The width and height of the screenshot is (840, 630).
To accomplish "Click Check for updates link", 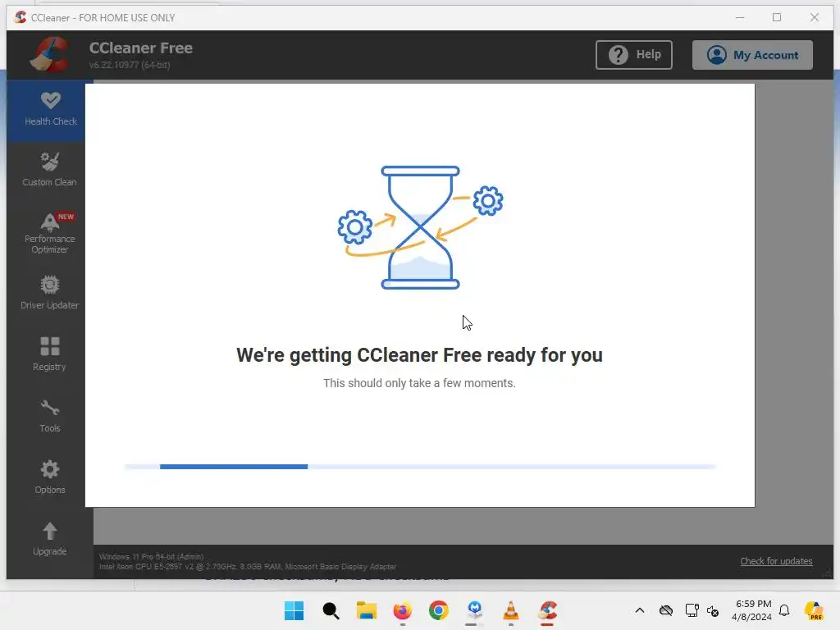I will (776, 561).
